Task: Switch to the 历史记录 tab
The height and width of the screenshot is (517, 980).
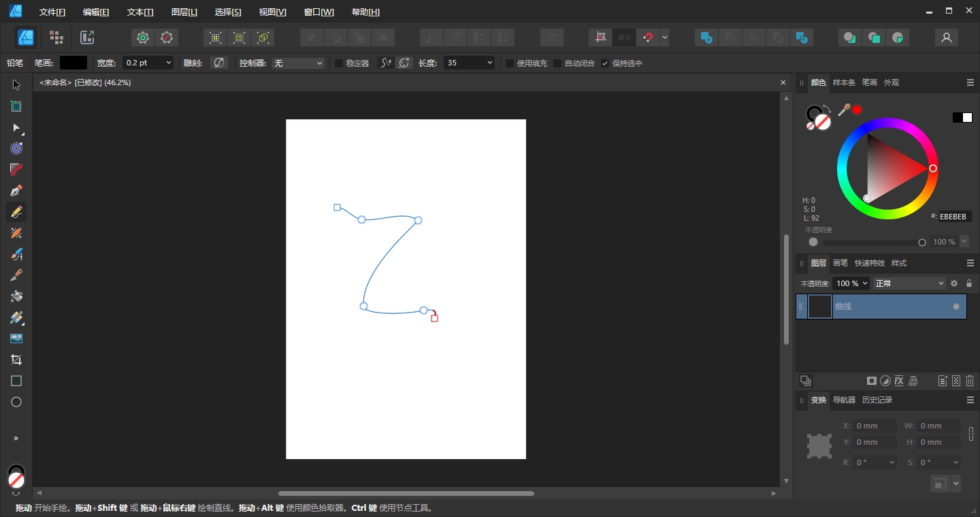Action: pos(877,400)
